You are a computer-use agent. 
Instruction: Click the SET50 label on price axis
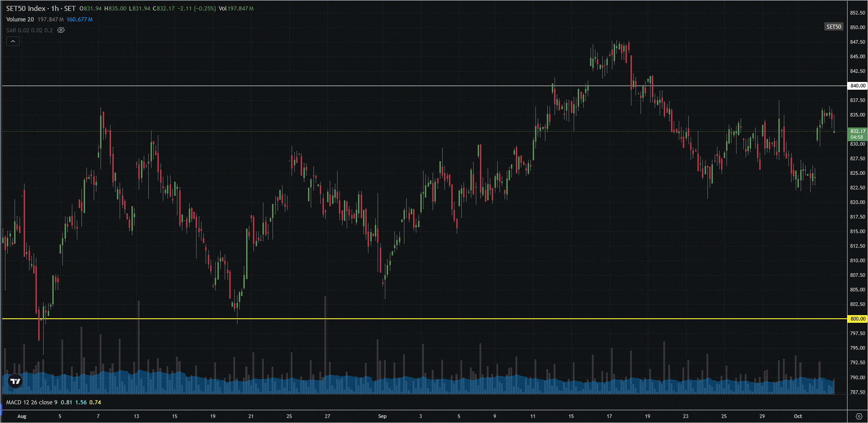coord(833,27)
